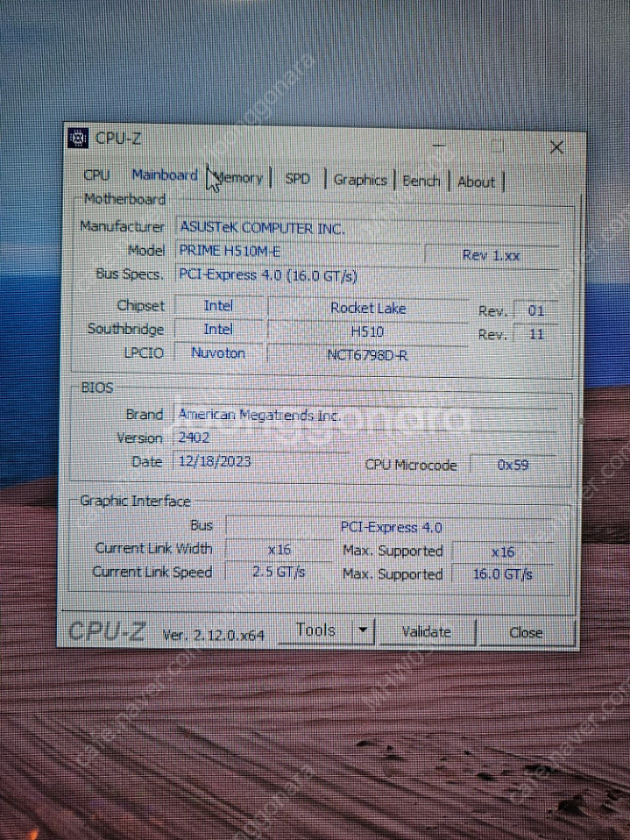The width and height of the screenshot is (630, 840).
Task: Click Graphic Interface bus PCI-Express 4.0
Action: tap(391, 527)
